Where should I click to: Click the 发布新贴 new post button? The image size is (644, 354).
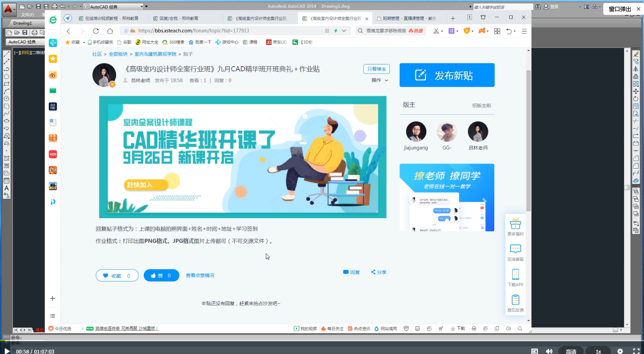[447, 75]
